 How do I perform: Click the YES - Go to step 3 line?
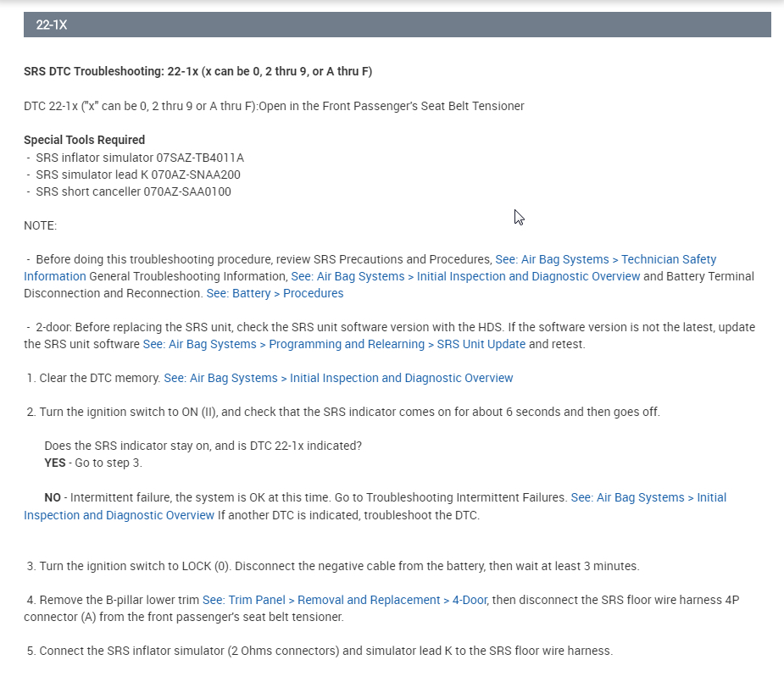pyautogui.click(x=93, y=463)
